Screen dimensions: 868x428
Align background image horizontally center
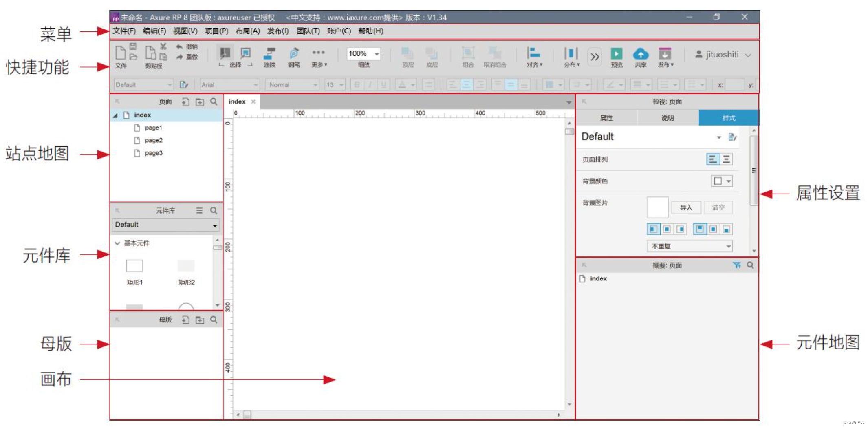click(667, 229)
